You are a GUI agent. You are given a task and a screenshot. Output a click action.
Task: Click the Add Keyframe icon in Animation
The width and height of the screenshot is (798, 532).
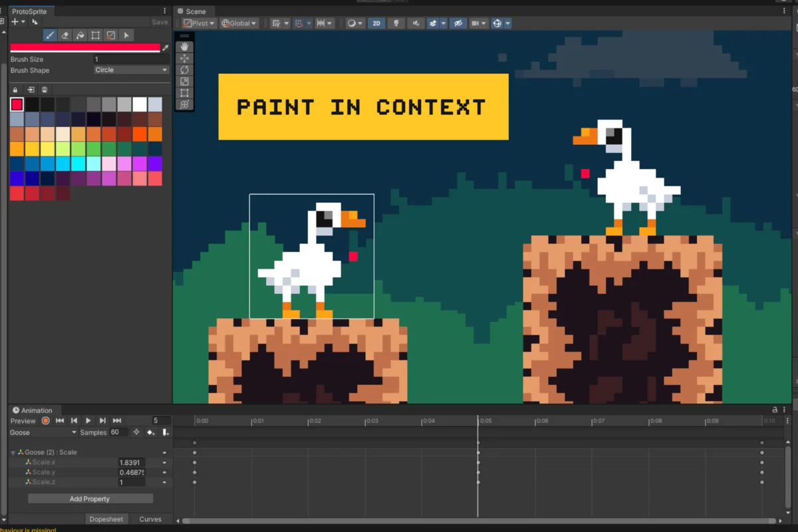tap(150, 432)
